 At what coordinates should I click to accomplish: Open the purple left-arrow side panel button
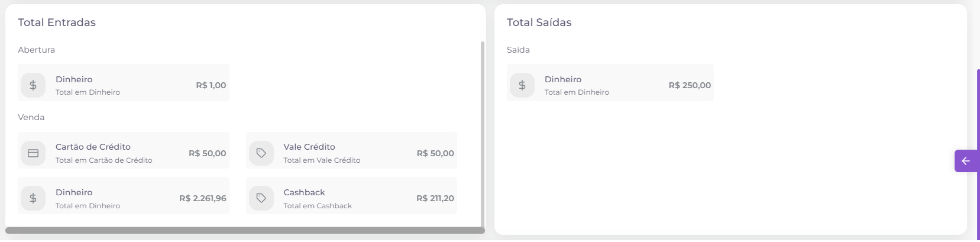point(966,161)
